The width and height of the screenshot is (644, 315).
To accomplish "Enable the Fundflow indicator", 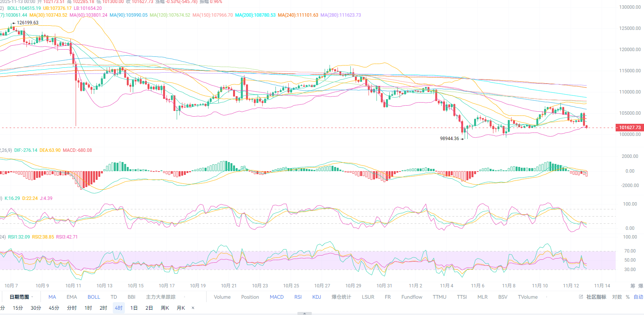I will pos(412,297).
